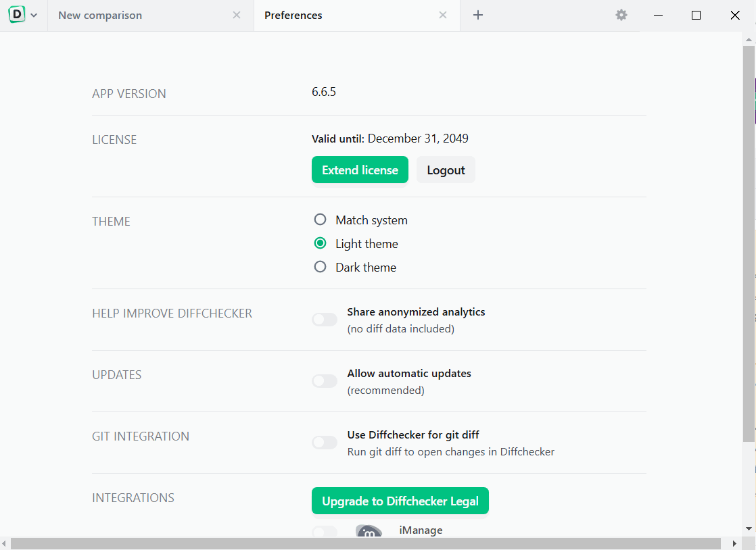This screenshot has height=550, width=756.
Task: Click the license date December 31, 2049
Action: (x=418, y=139)
